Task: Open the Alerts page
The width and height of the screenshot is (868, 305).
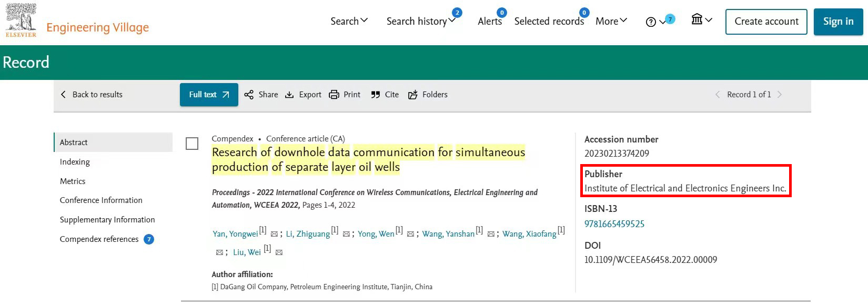Action: (x=489, y=21)
